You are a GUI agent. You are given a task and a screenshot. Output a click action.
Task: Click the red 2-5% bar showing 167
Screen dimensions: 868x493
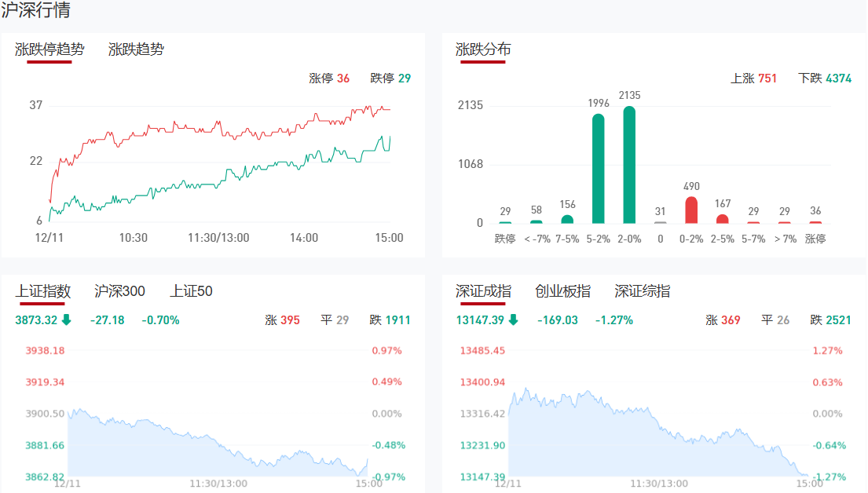[x=723, y=219]
